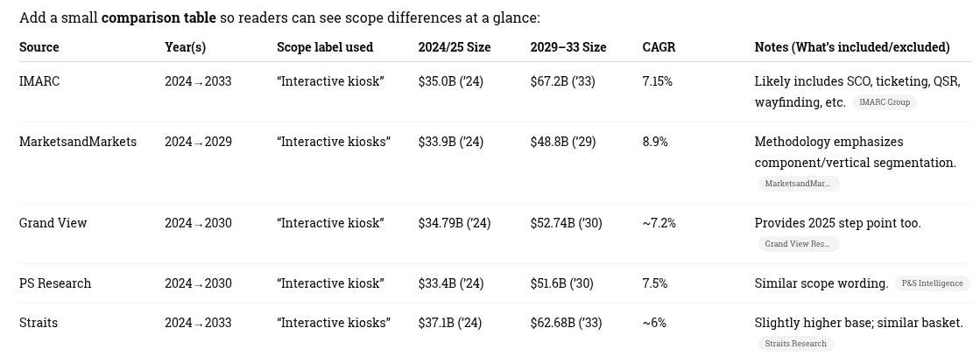Click the Source column header
This screenshot has height=363, width=980.
click(x=39, y=47)
